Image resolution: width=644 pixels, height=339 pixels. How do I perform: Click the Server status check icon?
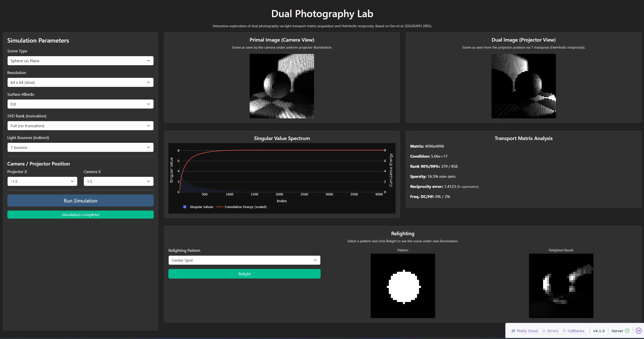[x=627, y=331]
